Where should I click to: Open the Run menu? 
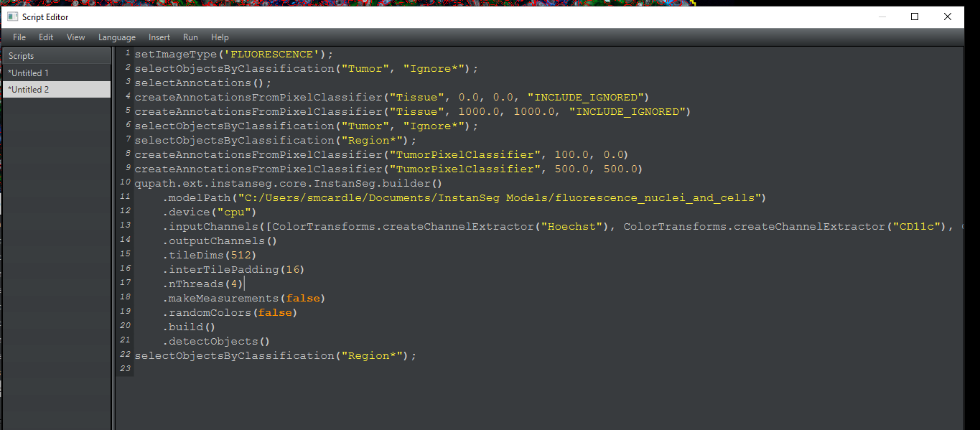tap(190, 37)
